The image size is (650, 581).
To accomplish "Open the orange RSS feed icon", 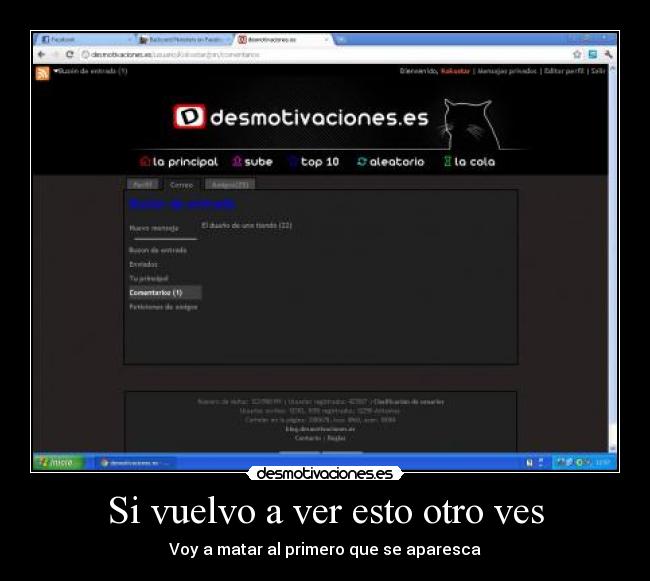I will pyautogui.click(x=42, y=73).
